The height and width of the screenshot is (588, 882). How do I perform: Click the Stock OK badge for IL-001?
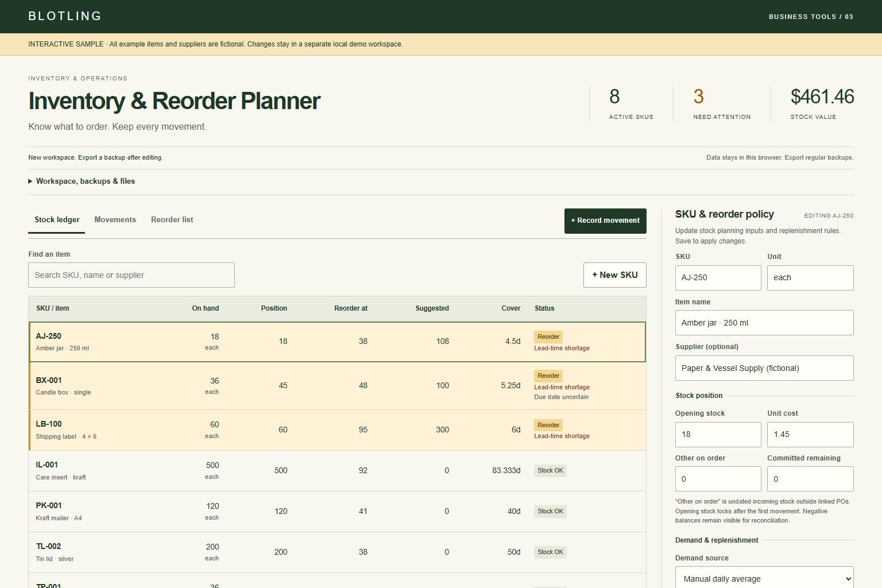click(550, 471)
